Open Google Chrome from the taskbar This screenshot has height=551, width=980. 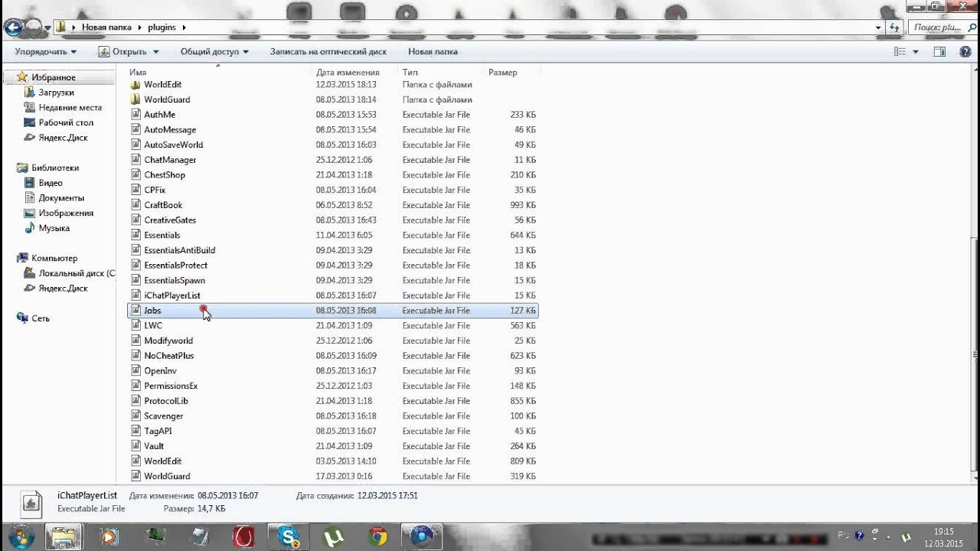(377, 536)
